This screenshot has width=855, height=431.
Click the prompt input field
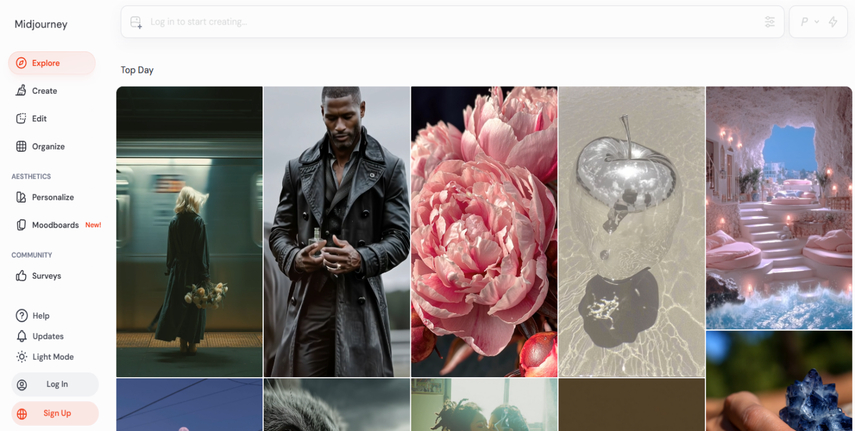click(450, 22)
